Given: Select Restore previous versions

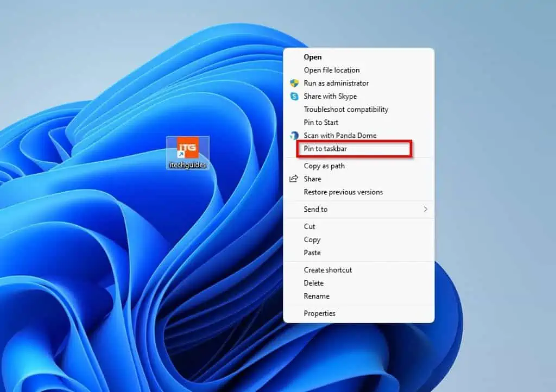Looking at the screenshot, I should (343, 192).
